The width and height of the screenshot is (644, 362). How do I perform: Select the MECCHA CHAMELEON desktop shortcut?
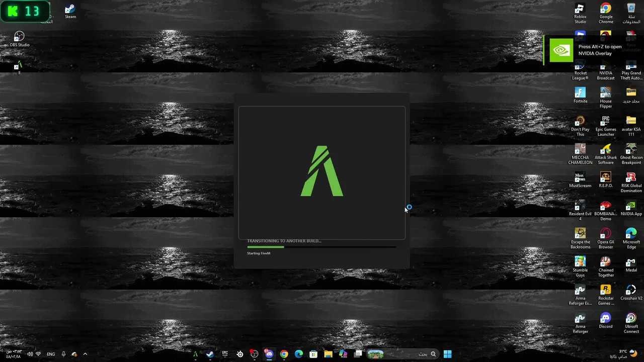[580, 154]
